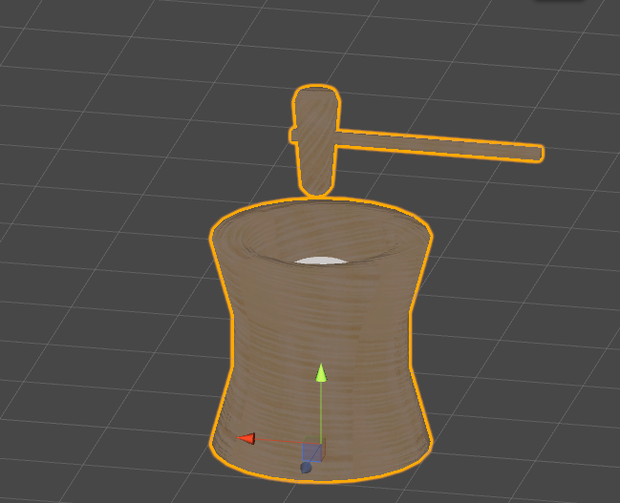This screenshot has width=620, height=503.
Task: Click the narrow waist of the mortar
Action: tap(321, 336)
